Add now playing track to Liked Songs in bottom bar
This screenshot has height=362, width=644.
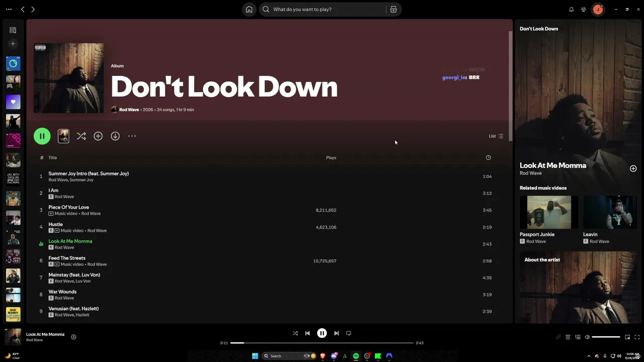tap(73, 337)
